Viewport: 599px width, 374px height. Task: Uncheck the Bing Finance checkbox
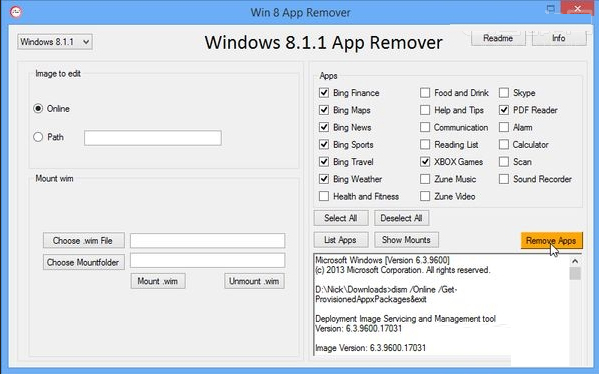point(324,93)
